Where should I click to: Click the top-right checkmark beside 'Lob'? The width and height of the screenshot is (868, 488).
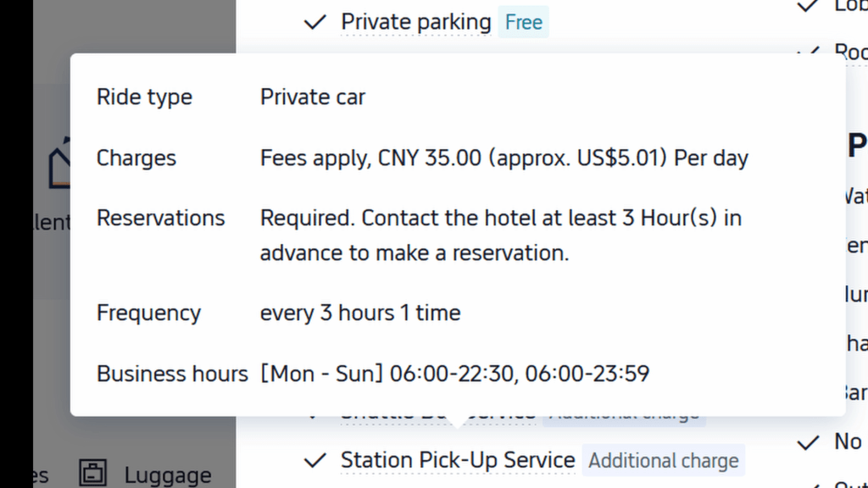(x=809, y=5)
